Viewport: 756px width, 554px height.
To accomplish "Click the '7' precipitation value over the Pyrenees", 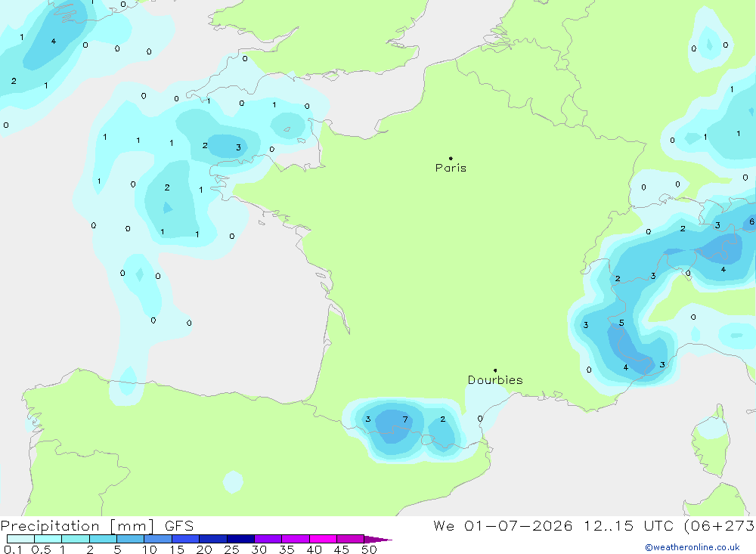I will pos(405,419).
